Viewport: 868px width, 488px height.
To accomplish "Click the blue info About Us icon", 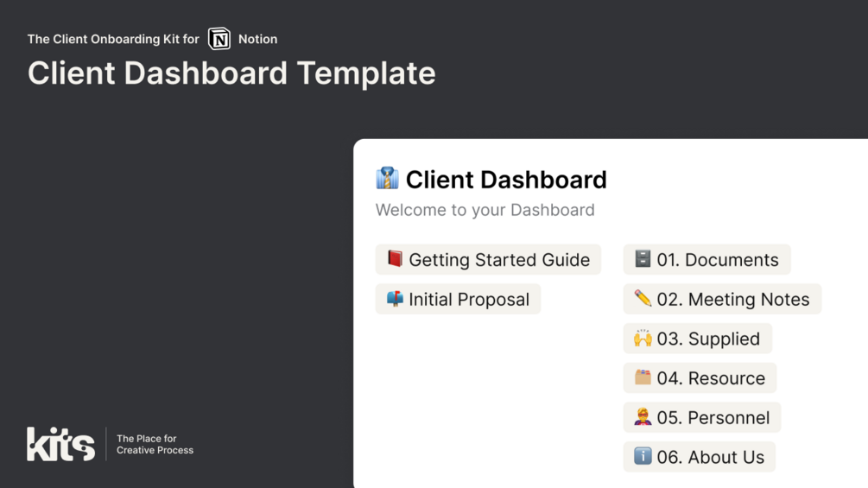I will pos(643,456).
